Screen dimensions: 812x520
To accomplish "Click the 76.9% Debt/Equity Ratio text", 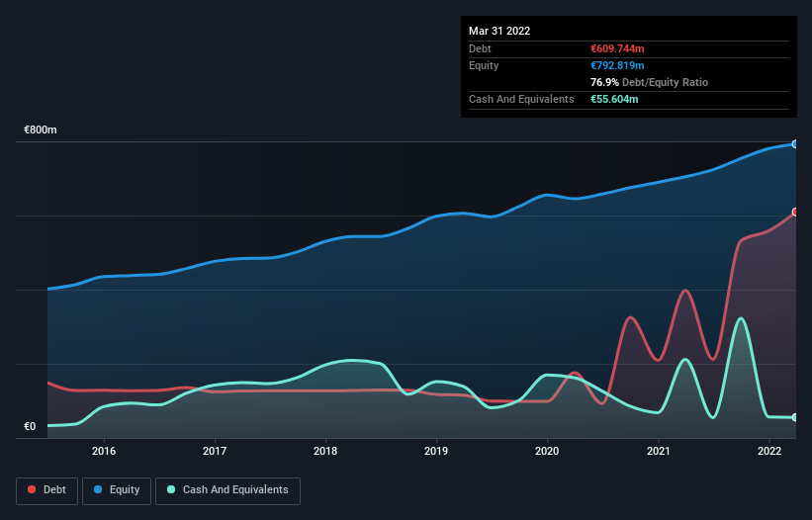I will (649, 82).
